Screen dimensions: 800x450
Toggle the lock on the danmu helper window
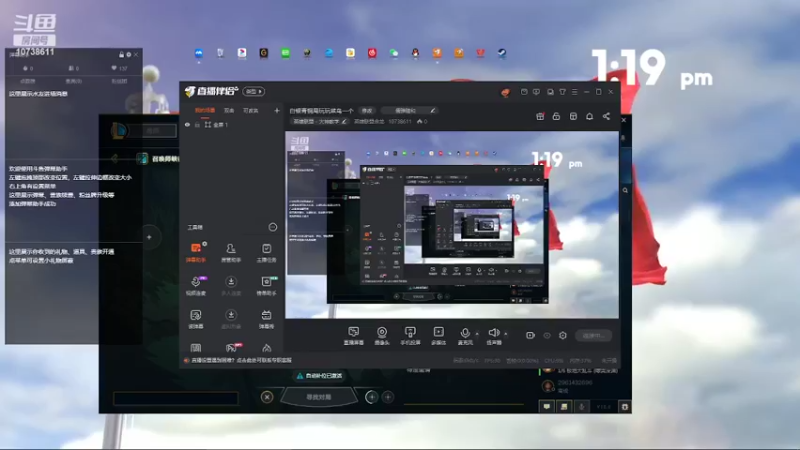121,55
